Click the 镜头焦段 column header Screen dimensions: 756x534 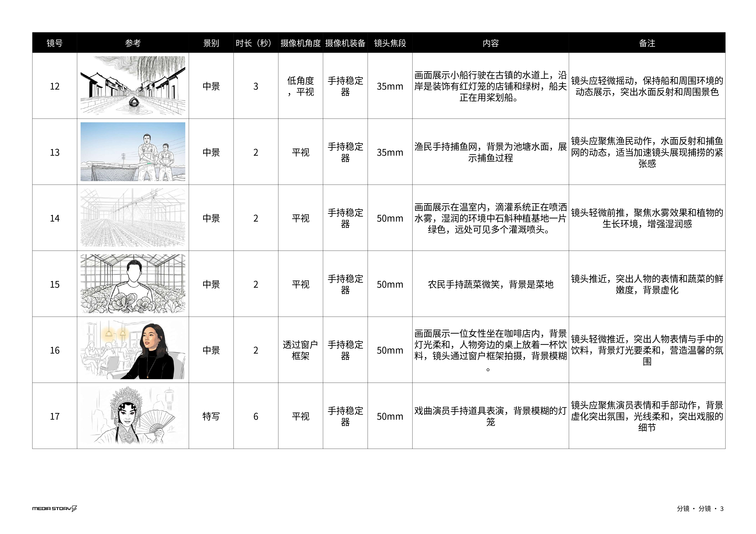pos(390,43)
